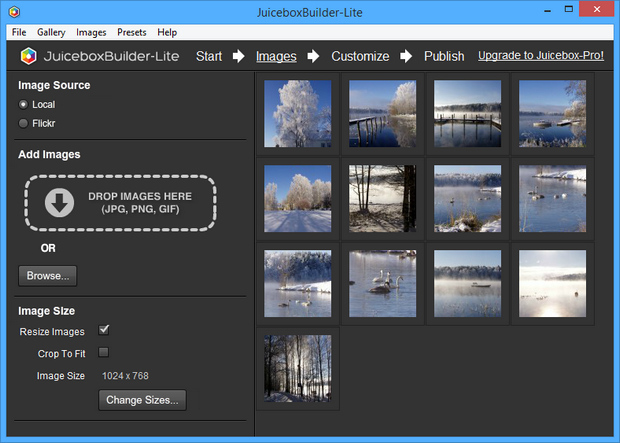The height and width of the screenshot is (443, 620).
Task: Open the Gallery menu
Action: click(51, 32)
